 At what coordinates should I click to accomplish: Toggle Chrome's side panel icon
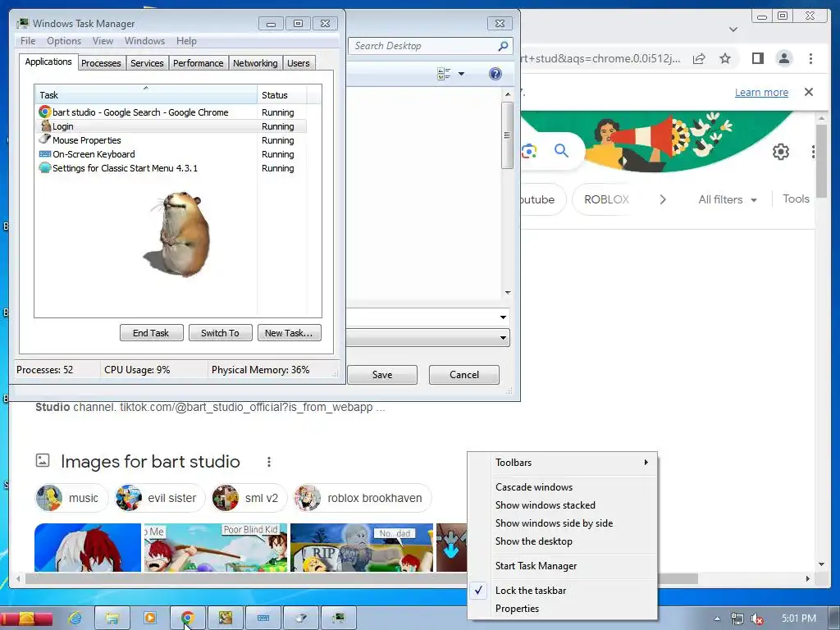point(757,58)
